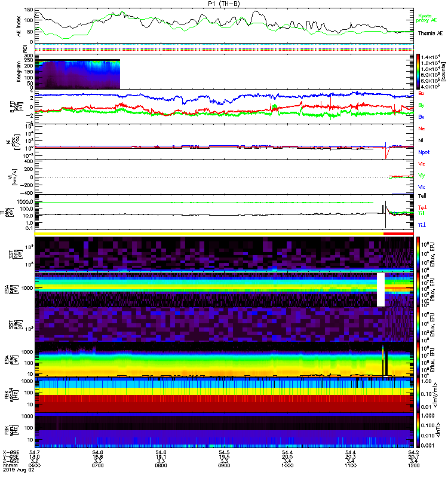
Task: Select the red "Te⊥" temperature legend label
Action: [422, 207]
